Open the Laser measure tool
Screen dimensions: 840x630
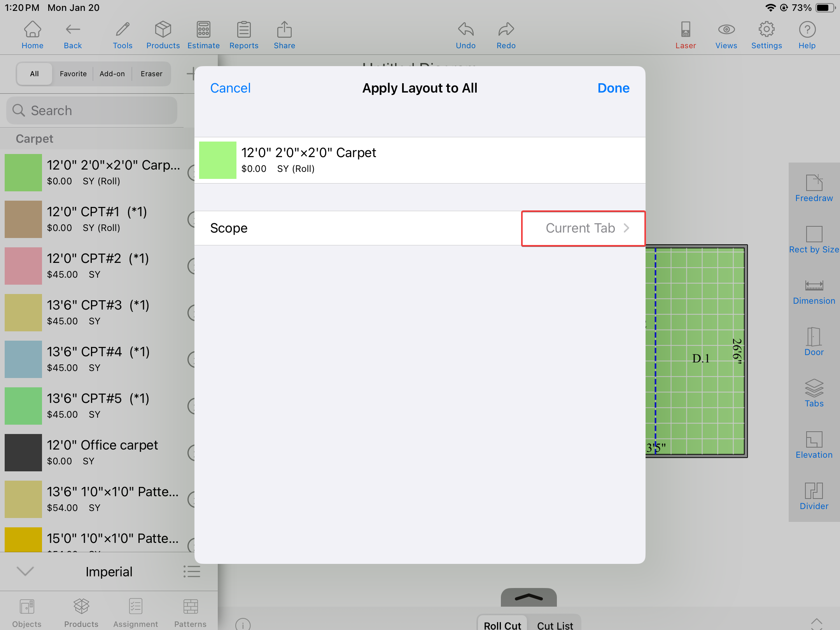[x=685, y=35]
